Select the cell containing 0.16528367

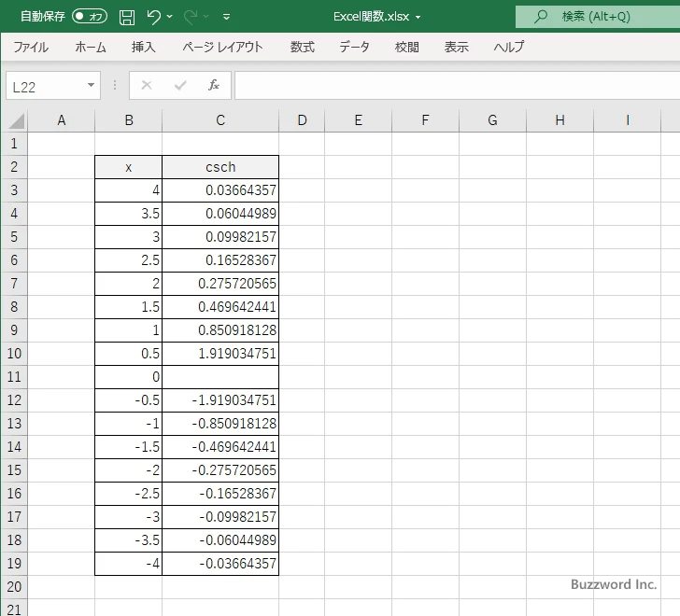(x=220, y=260)
